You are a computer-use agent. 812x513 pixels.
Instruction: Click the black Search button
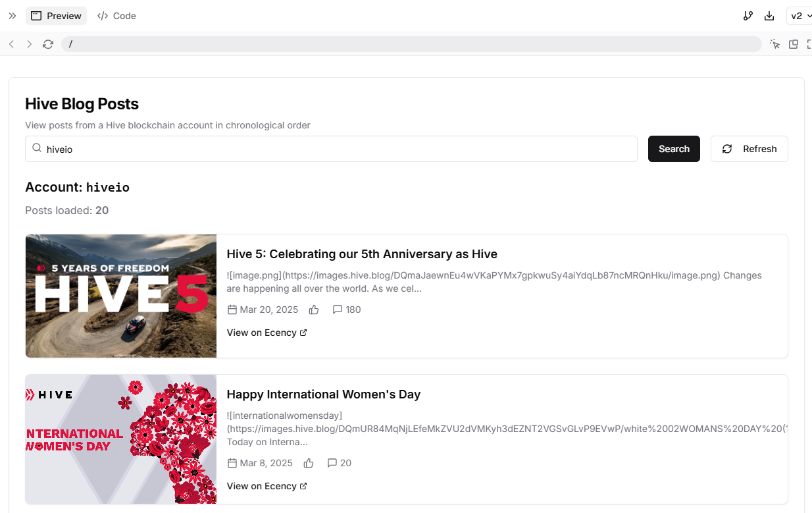pyautogui.click(x=674, y=149)
